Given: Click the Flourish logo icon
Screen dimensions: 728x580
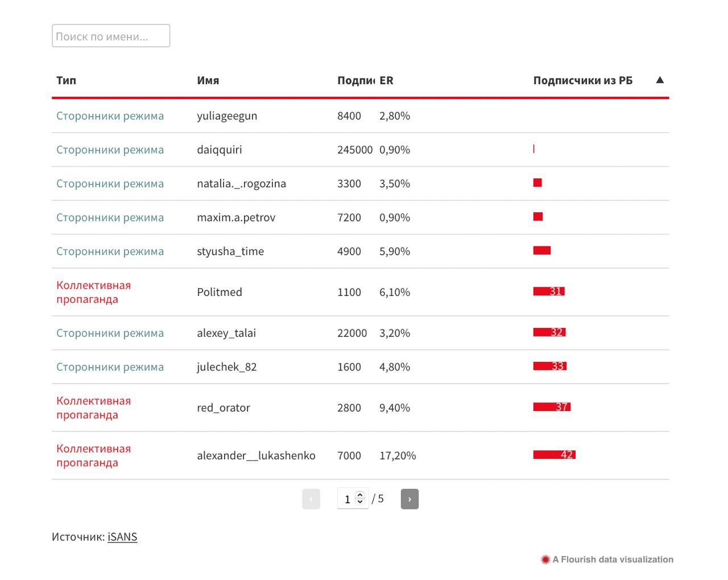Looking at the screenshot, I should 545,560.
